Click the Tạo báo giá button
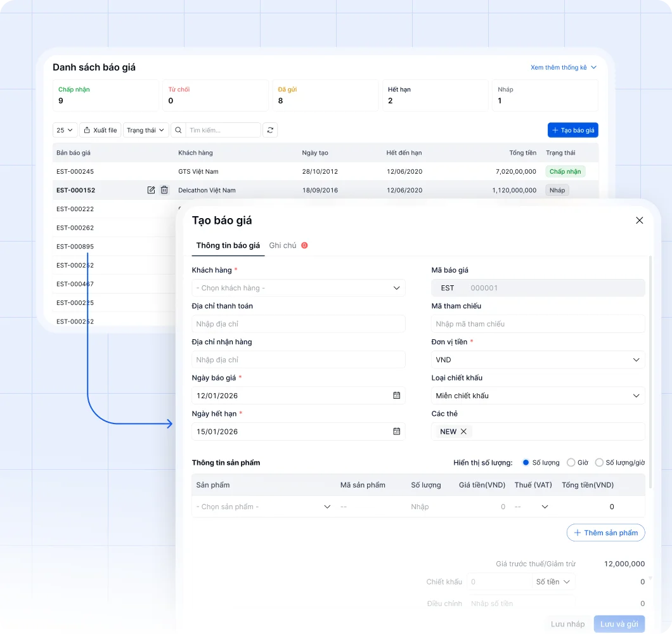Image resolution: width=672 pixels, height=634 pixels. pos(572,130)
